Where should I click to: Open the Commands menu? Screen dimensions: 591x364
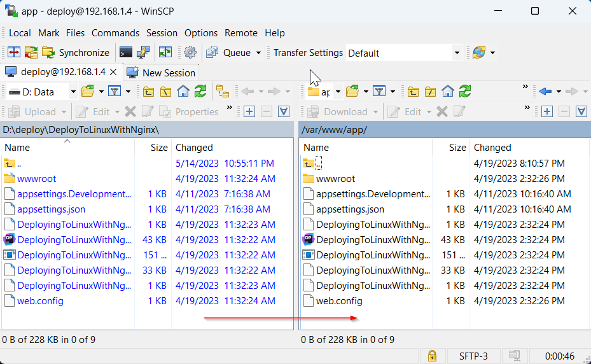click(115, 33)
